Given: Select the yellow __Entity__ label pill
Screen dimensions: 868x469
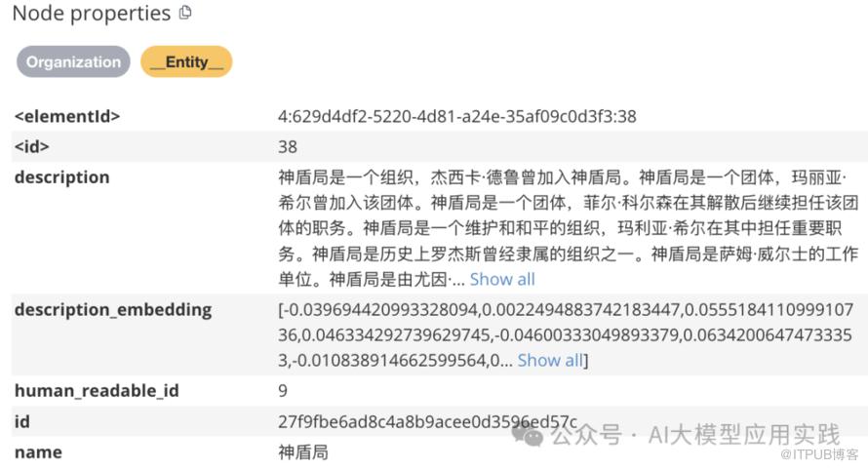Looking at the screenshot, I should click(x=186, y=62).
